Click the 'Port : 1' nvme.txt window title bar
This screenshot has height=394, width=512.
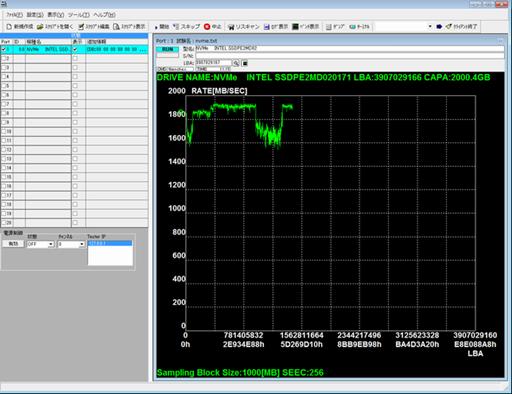328,41
